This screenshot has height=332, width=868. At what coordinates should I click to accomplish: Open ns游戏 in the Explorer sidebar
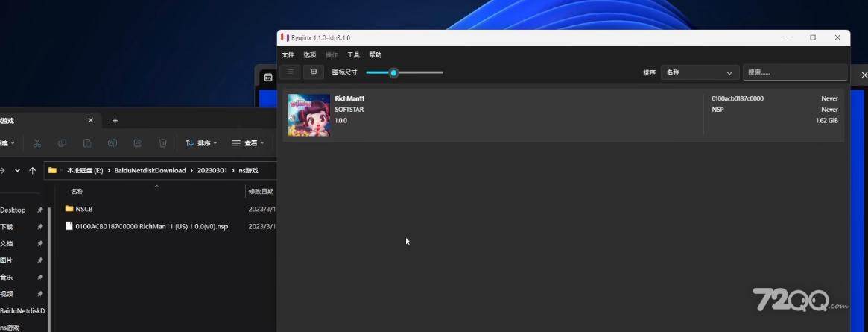(x=10, y=328)
